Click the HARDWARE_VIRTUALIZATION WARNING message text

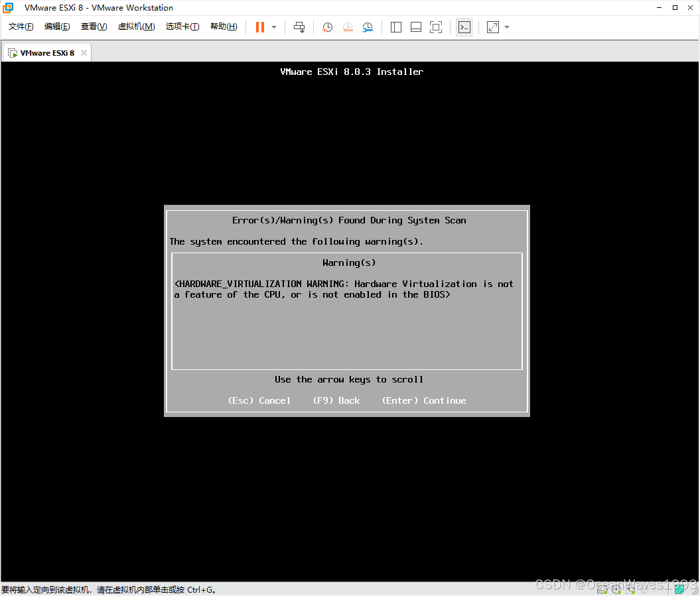coord(344,289)
